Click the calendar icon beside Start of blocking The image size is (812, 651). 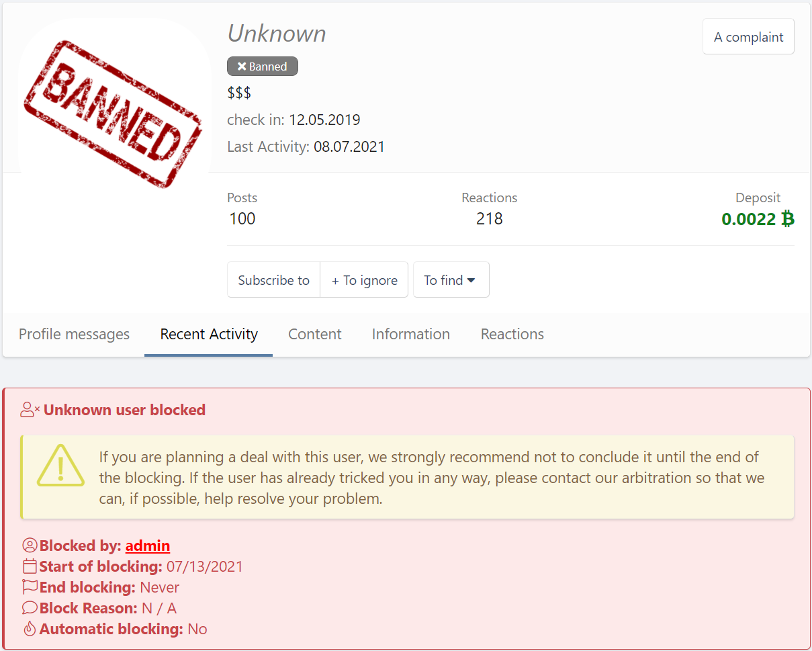[29, 566]
